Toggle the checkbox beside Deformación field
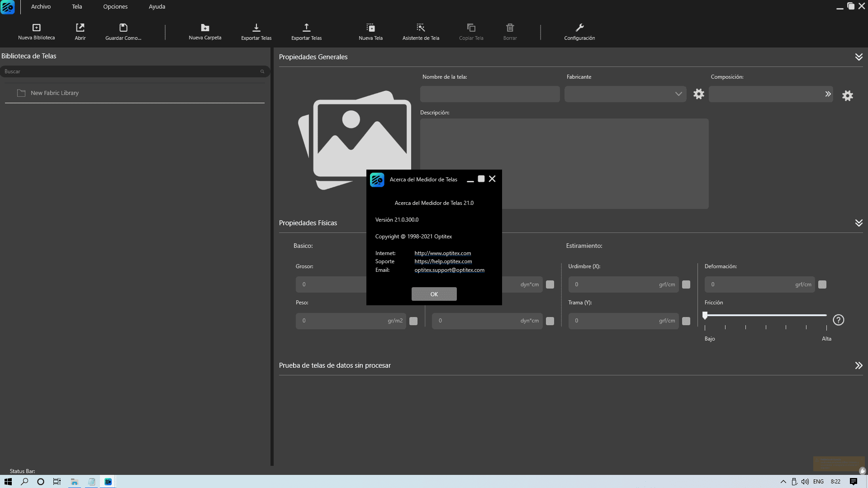Viewport: 868px width, 488px height. point(822,284)
